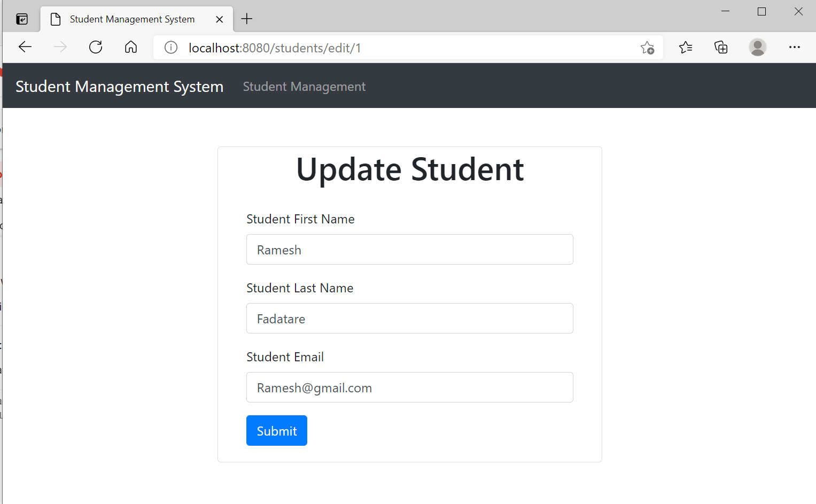The width and height of the screenshot is (816, 504).
Task: Open the Collections icon in toolbar
Action: tap(721, 48)
